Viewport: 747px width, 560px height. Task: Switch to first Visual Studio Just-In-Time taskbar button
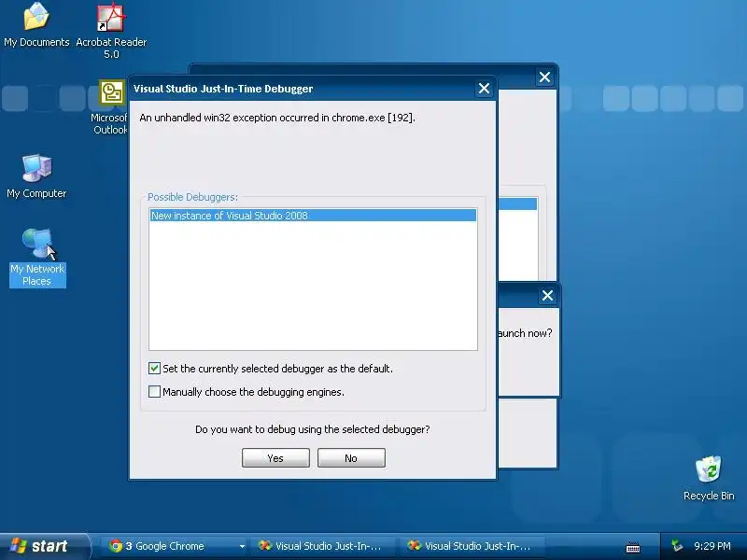coord(322,546)
